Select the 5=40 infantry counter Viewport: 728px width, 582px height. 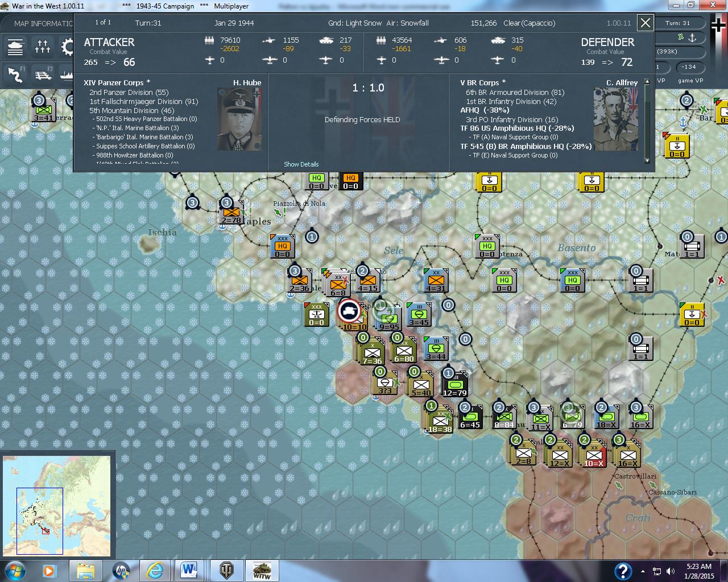coord(421,385)
